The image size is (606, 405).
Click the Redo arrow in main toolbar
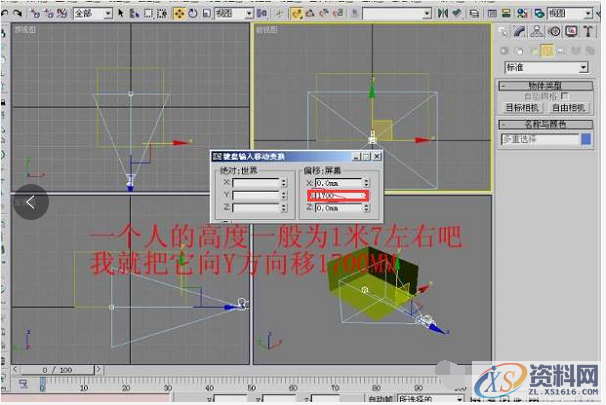pos(17,14)
